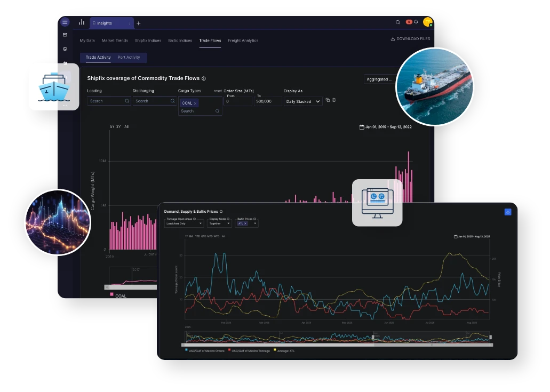Click DOWNLOAD FILES at top right

click(x=410, y=38)
